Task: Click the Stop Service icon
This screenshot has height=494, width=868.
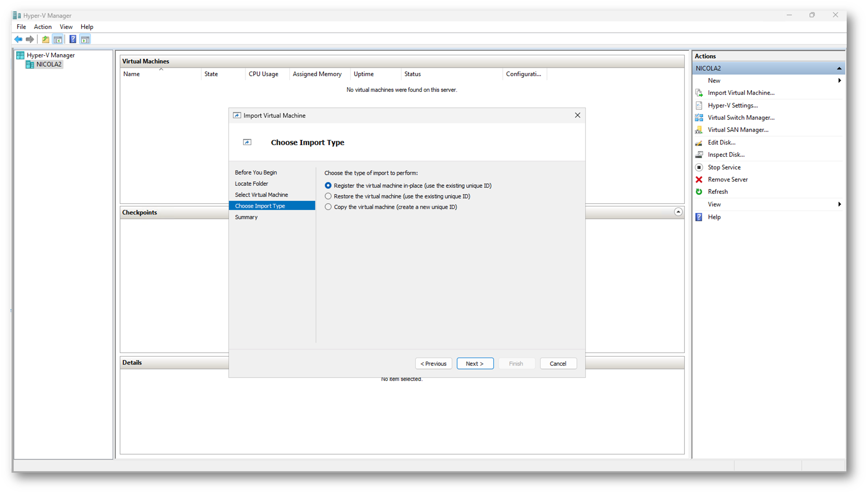Action: (x=699, y=167)
